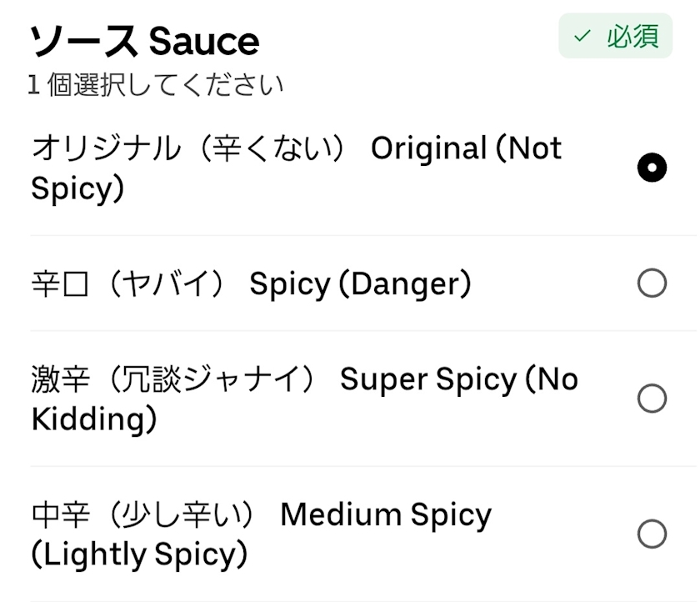Click the Super Spicy (No English text
The image size is (700, 602).
458,379
